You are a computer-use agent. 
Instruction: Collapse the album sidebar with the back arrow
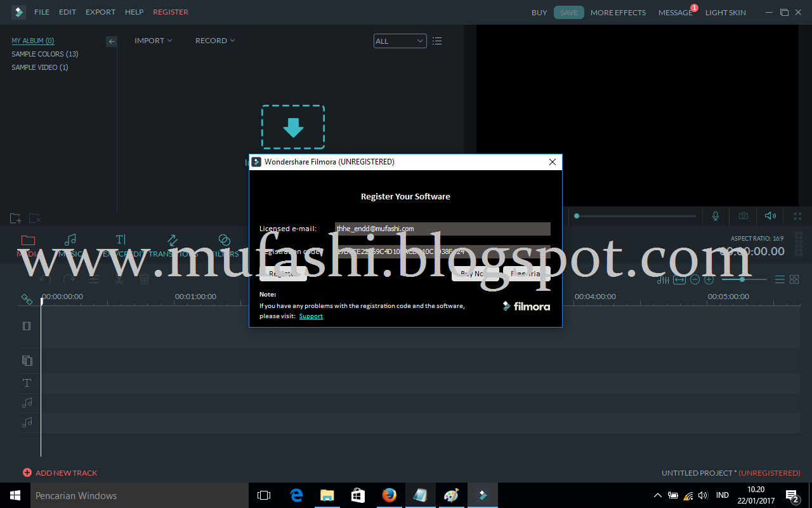pos(112,41)
